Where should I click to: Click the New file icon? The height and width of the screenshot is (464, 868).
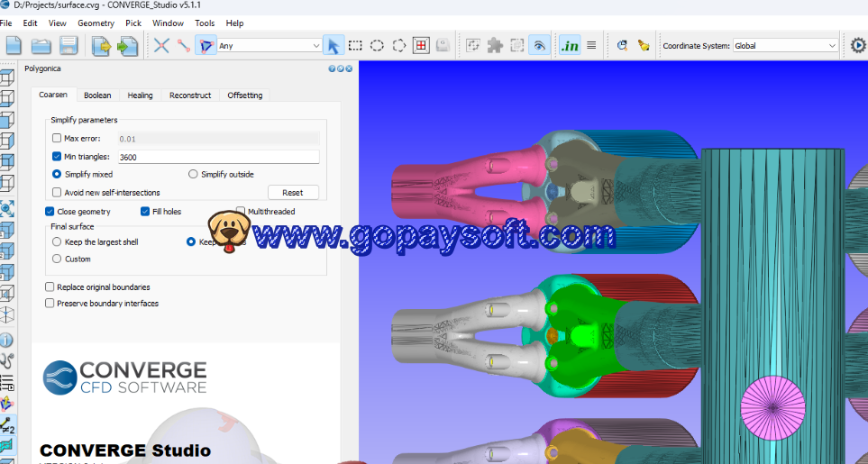(x=14, y=45)
